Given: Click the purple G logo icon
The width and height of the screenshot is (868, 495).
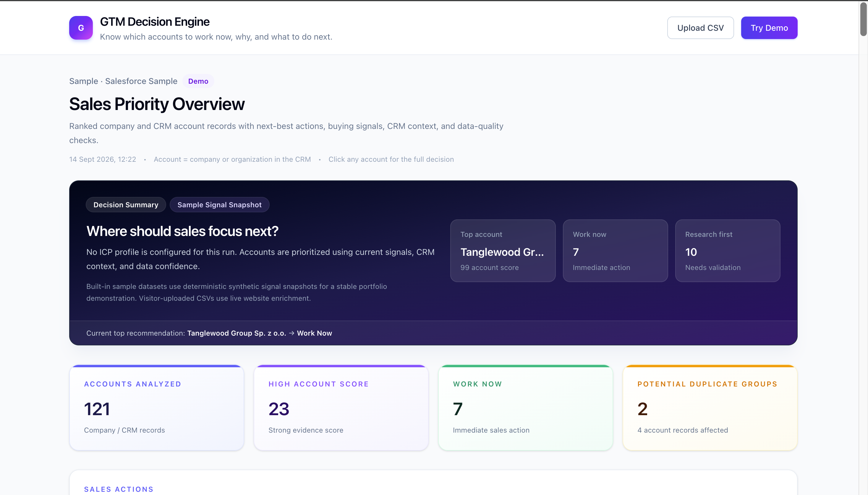Looking at the screenshot, I should pos(81,28).
